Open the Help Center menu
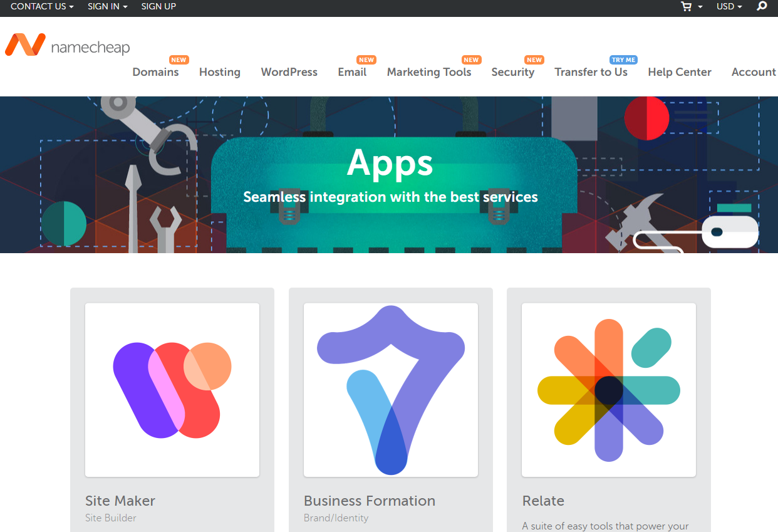Screen dimensions: 778x532 click(x=680, y=72)
